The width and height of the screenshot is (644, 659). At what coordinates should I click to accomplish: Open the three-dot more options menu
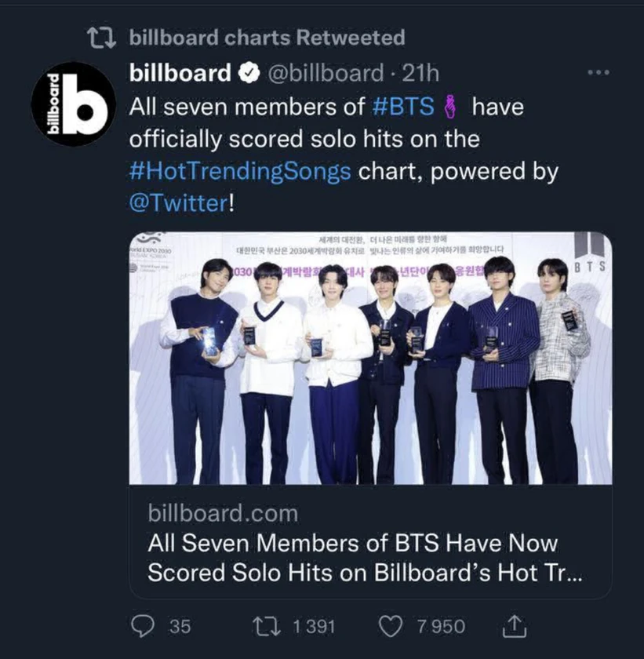coord(598,72)
